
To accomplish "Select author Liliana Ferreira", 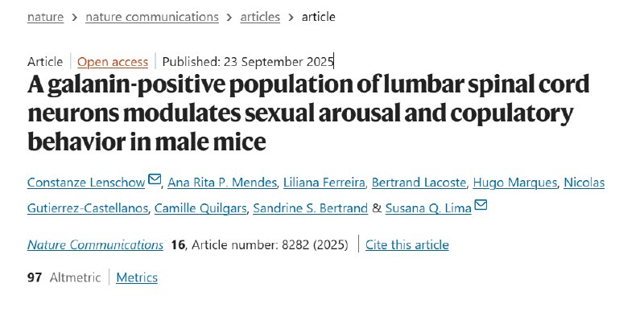I will 324,183.
